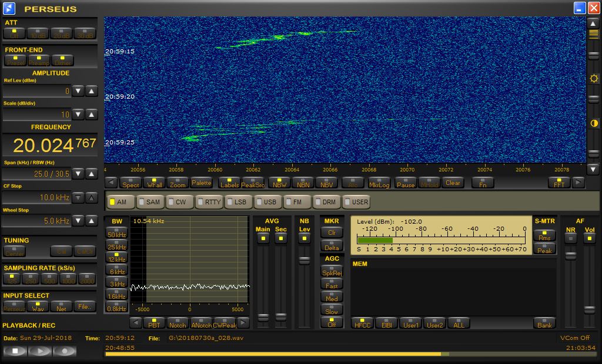Decrease the Span/RBW value
The width and height of the screenshot is (602, 364).
click(78, 174)
